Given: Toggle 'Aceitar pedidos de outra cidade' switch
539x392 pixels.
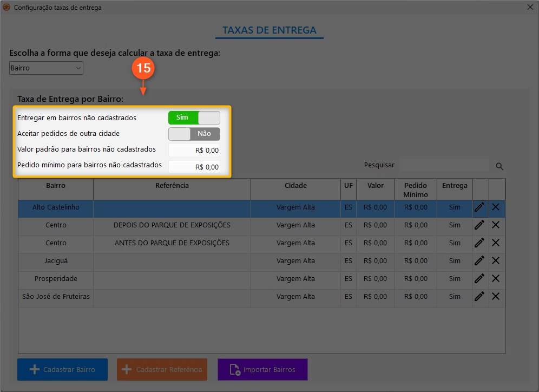Looking at the screenshot, I should click(x=194, y=134).
